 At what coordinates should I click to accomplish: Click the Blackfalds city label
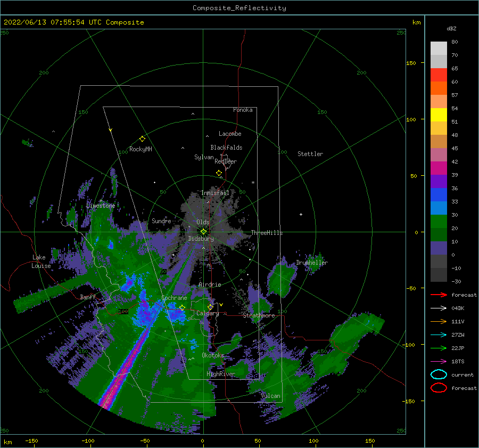coord(226,148)
